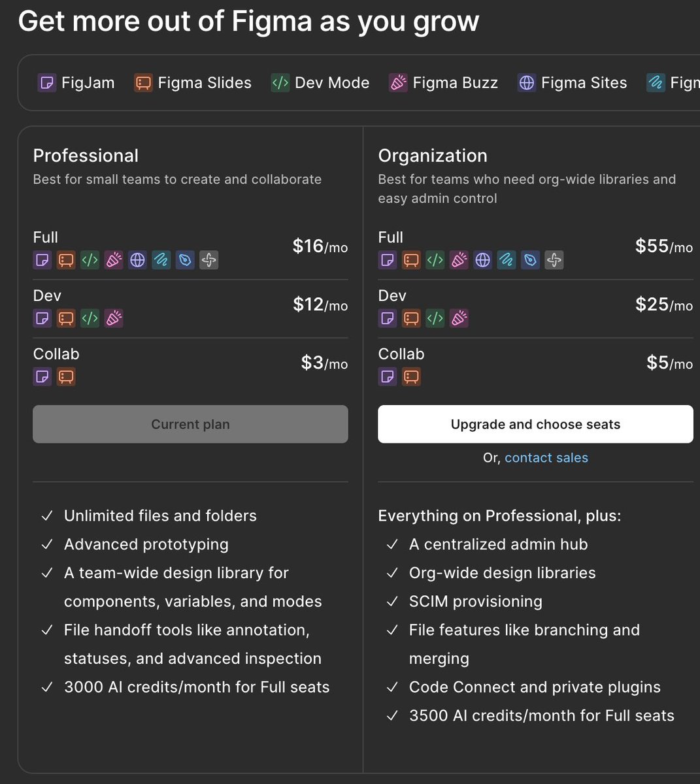Screen dimensions: 700x784
Task: Click the globe Sites icon in the Organization Full row
Action: (x=482, y=260)
